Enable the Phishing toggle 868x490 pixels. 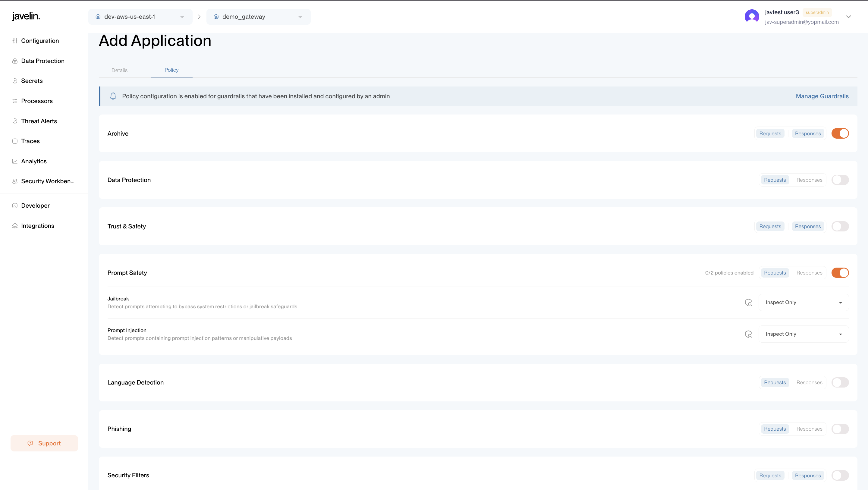tap(840, 429)
